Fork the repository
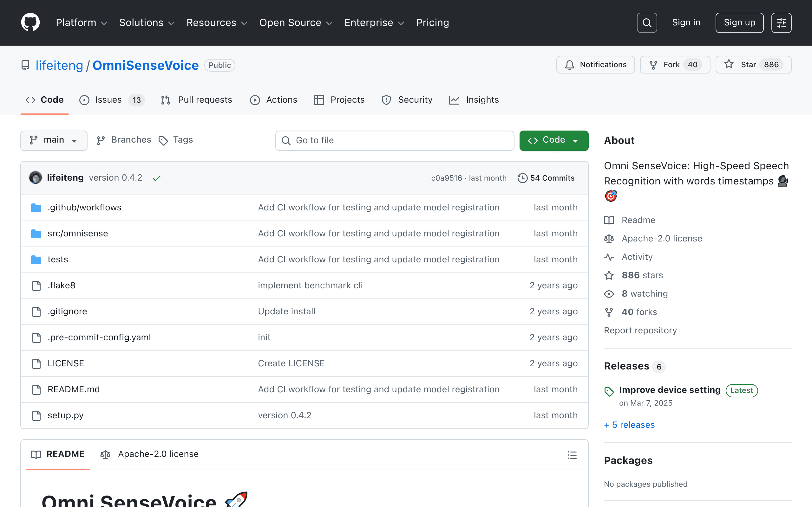 [x=675, y=65]
